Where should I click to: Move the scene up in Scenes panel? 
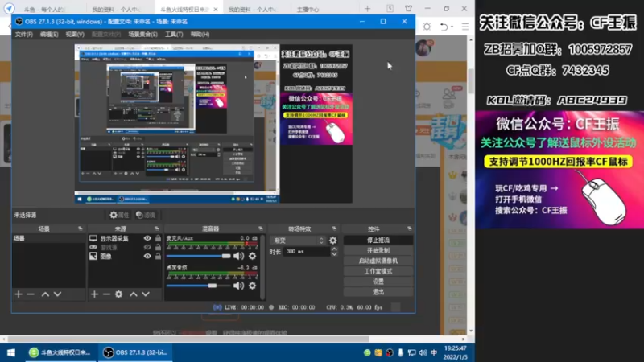pyautogui.click(x=45, y=294)
